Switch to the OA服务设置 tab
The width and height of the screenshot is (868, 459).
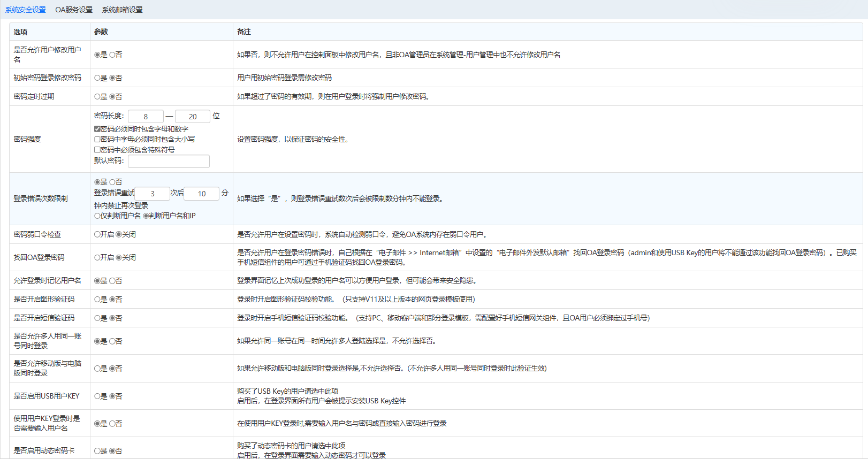pos(74,10)
